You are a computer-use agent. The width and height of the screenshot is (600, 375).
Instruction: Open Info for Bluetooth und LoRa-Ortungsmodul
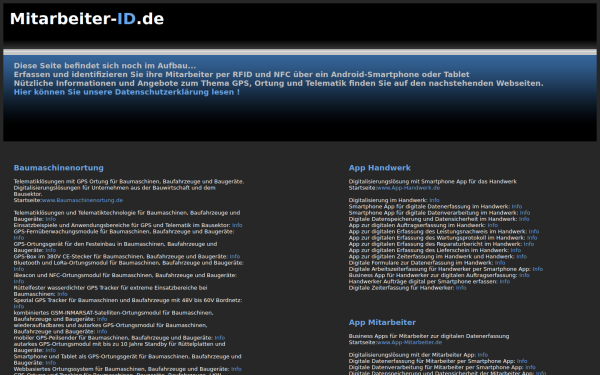[19, 269]
